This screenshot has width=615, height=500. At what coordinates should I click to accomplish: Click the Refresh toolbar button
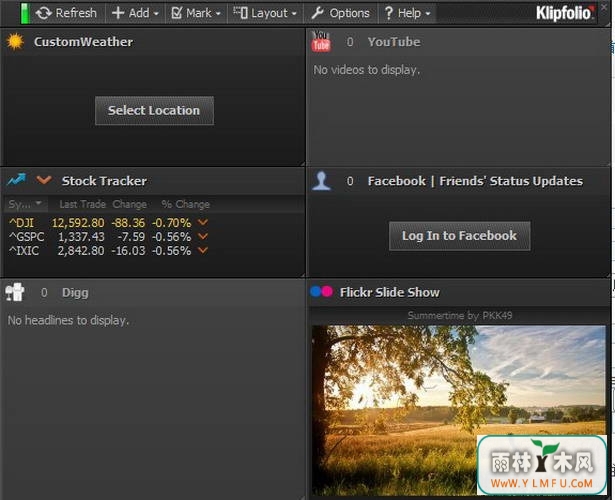click(x=66, y=13)
